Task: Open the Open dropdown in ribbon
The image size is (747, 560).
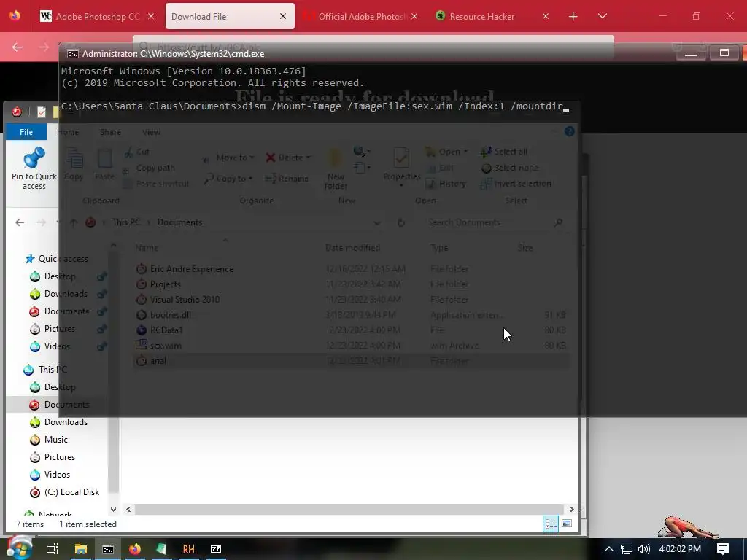Action: [x=447, y=152]
